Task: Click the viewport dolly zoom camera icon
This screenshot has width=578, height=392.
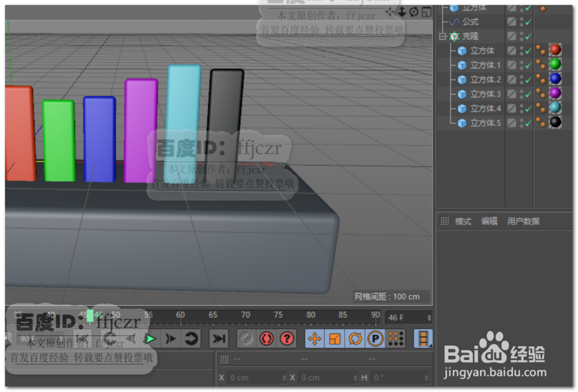Action: pyautogui.click(x=402, y=12)
